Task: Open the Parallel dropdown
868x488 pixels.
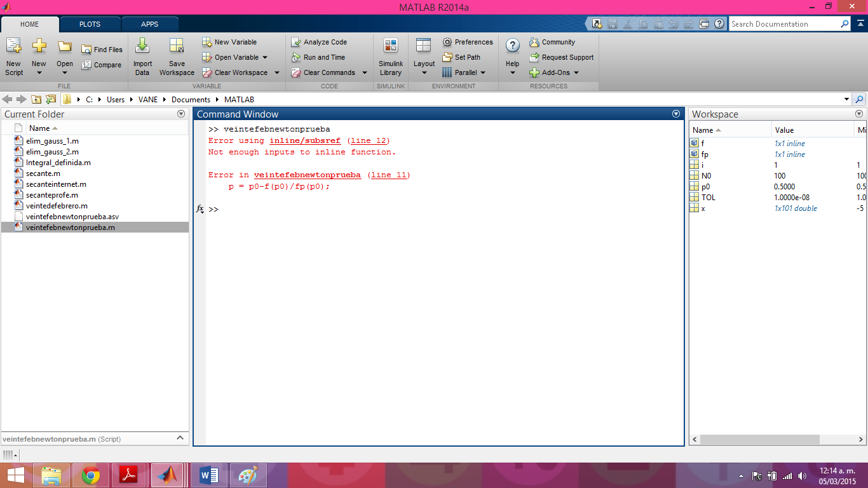Action: tap(483, 72)
